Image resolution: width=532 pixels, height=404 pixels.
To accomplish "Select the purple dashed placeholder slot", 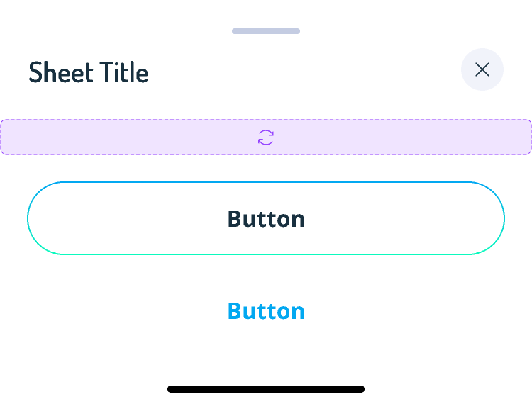I will point(266,137).
